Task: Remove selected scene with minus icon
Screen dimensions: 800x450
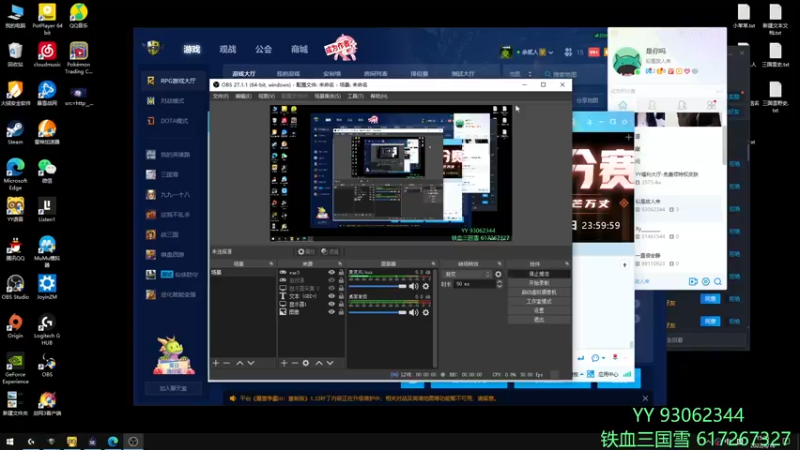Action: click(x=227, y=363)
